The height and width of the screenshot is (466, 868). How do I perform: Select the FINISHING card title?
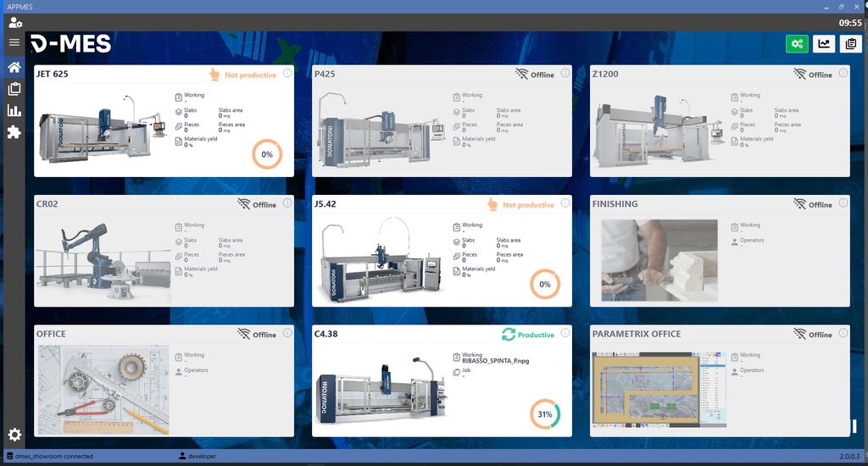click(x=615, y=203)
